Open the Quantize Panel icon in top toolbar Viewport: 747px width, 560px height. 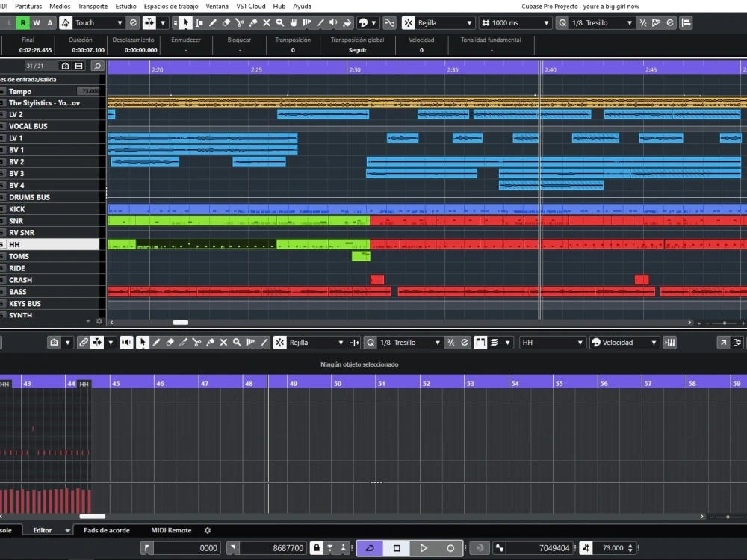670,22
